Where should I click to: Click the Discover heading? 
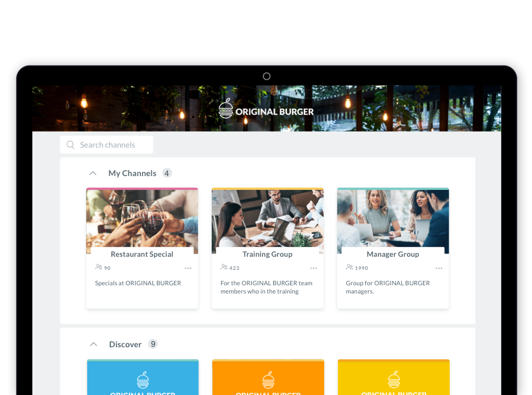[125, 345]
